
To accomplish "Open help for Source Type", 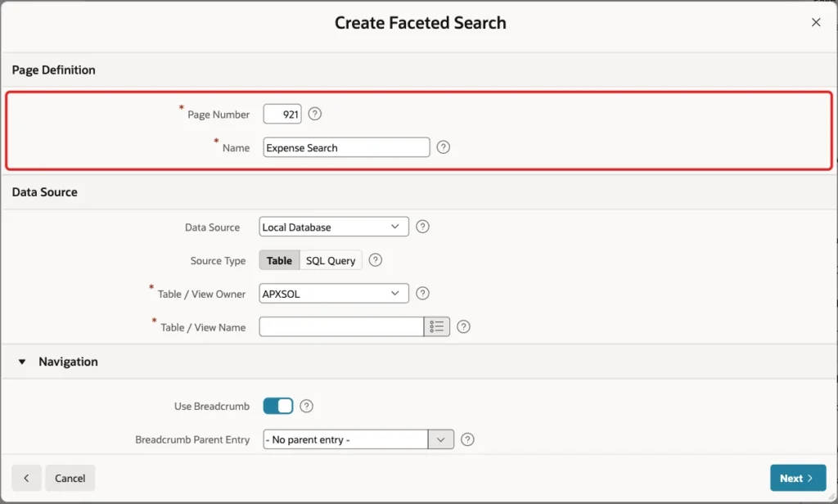I will tap(375, 259).
